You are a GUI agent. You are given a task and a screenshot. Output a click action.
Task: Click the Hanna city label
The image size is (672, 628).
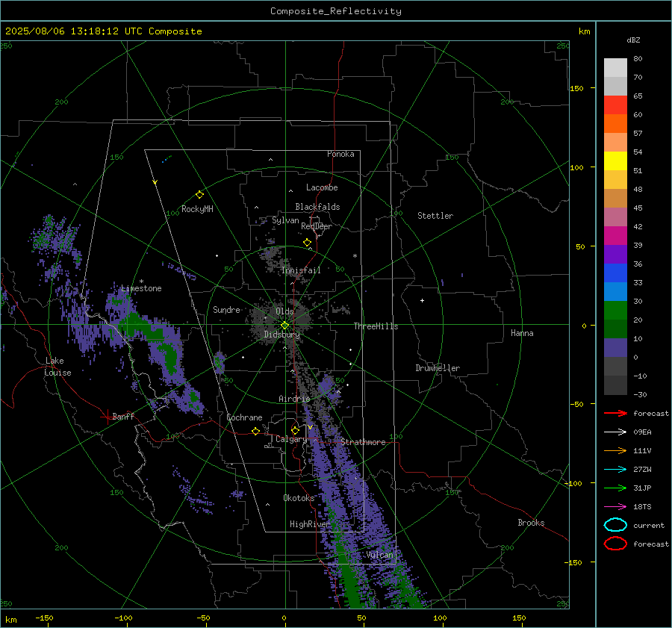[522, 333]
